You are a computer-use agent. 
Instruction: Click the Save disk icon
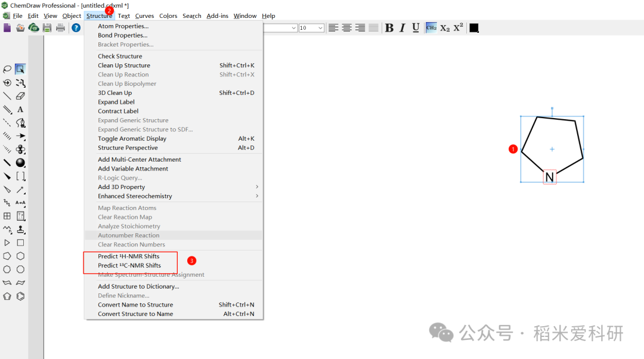click(47, 27)
